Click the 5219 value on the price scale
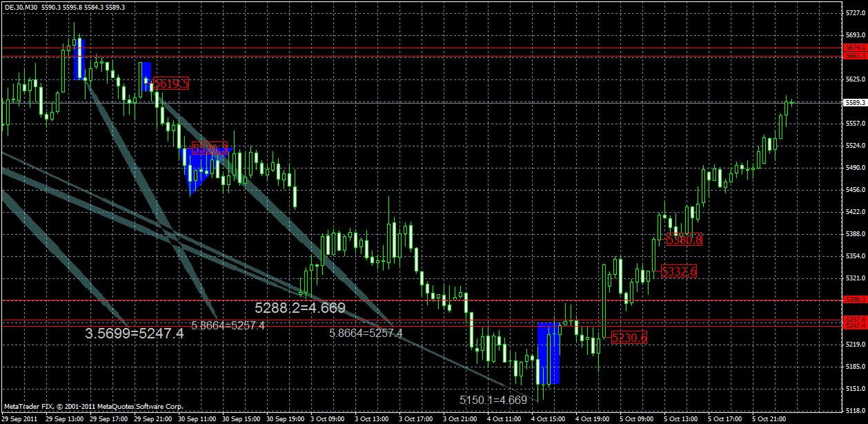 (x=854, y=345)
